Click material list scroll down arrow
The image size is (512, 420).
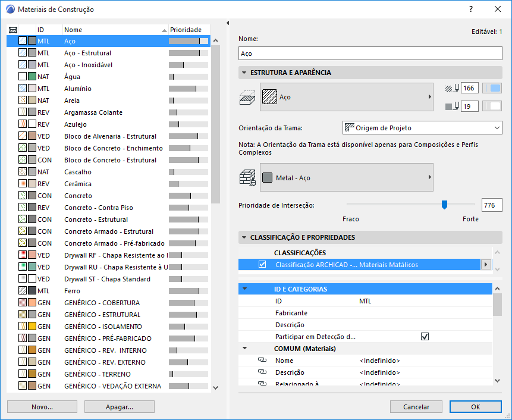coord(215,388)
